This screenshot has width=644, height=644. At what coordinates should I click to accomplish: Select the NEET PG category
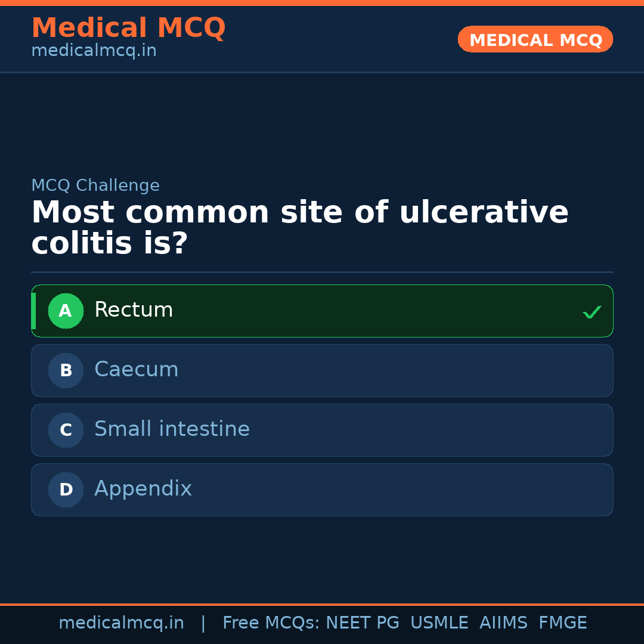click(x=362, y=622)
